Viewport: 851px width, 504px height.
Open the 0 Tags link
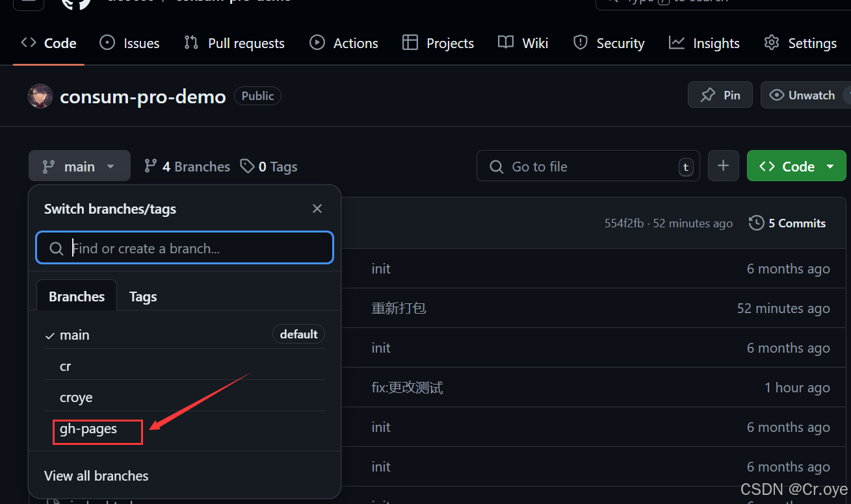click(x=268, y=166)
